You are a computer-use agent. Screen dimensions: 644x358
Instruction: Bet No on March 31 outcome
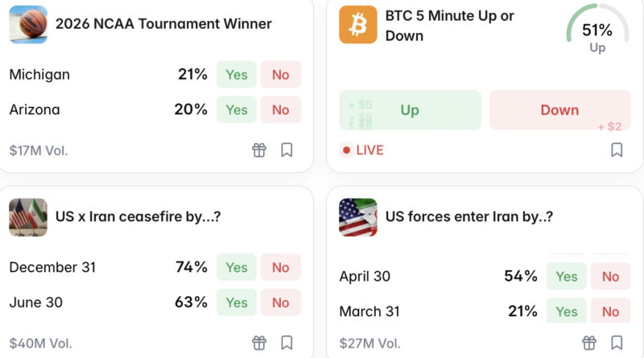[x=610, y=311]
